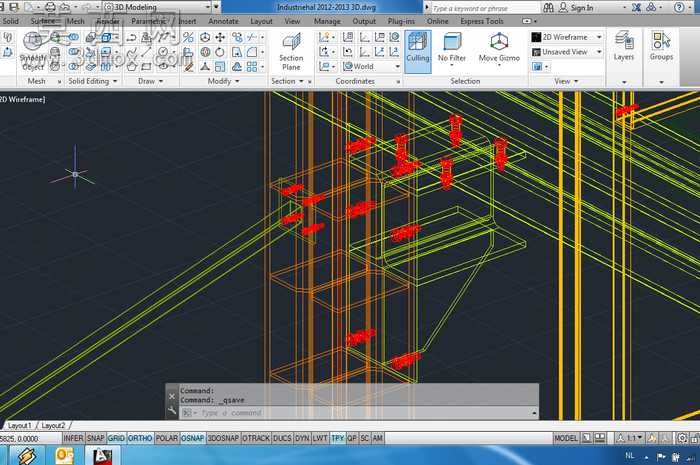Click the [2D Wireframe] viewport label
This screenshot has height=465, width=700.
click(22, 100)
